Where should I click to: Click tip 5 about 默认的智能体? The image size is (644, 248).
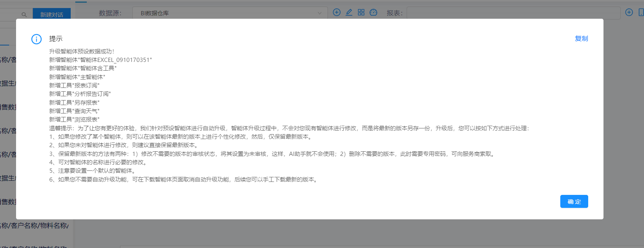coord(93,171)
